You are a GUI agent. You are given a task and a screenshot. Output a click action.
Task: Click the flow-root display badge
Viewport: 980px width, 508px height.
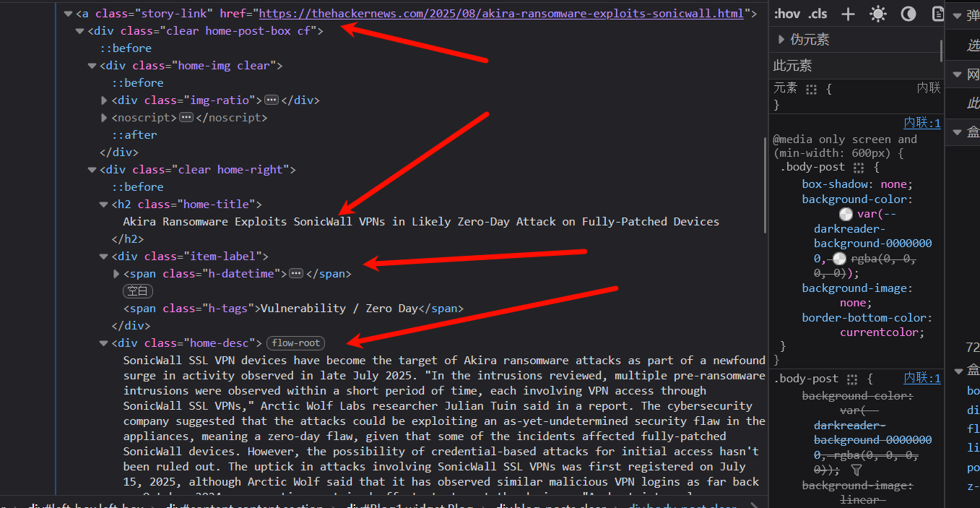click(295, 343)
